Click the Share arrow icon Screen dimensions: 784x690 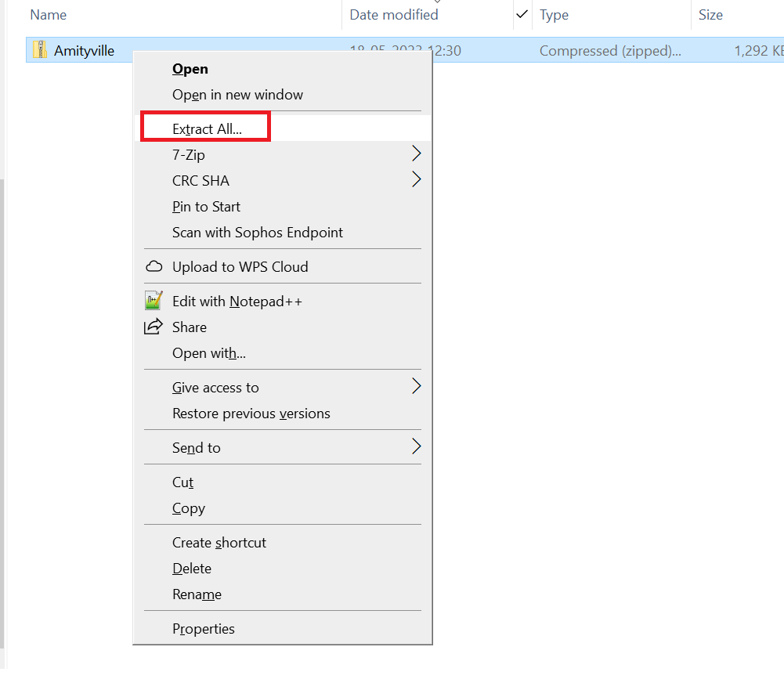(x=154, y=327)
